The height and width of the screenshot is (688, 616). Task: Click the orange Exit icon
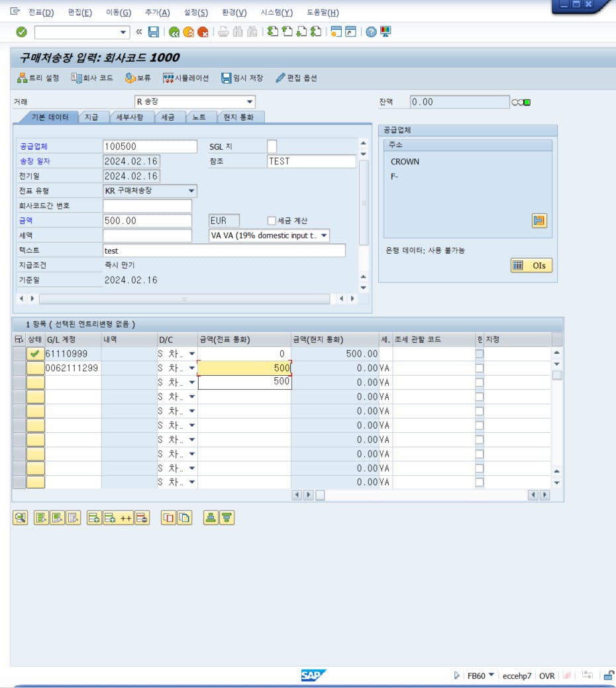189,32
